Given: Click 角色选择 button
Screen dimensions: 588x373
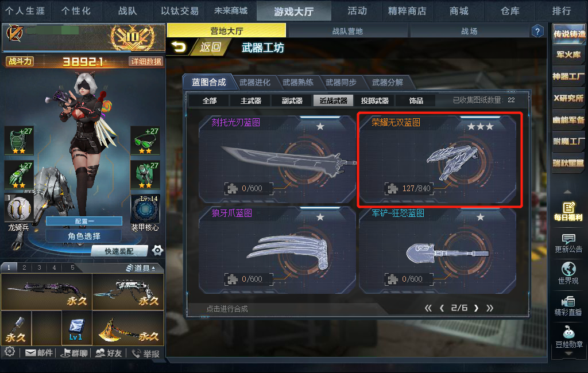Looking at the screenshot, I should coord(84,236).
